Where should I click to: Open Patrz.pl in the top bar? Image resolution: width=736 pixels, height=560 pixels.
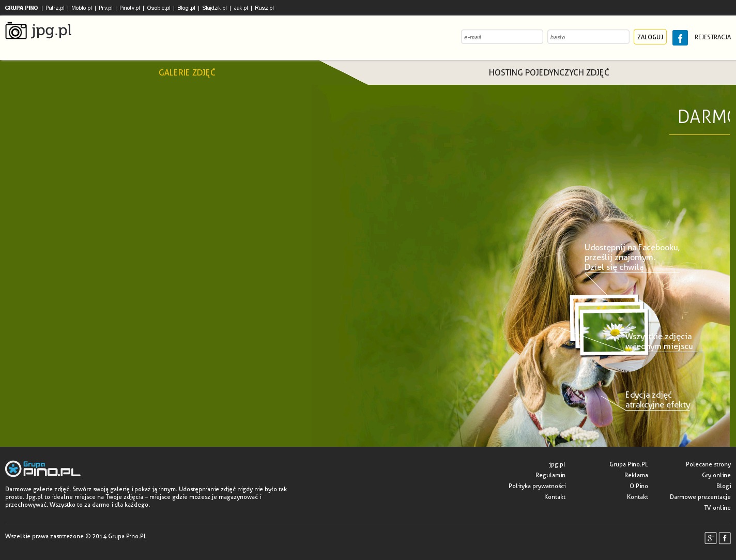(x=55, y=8)
